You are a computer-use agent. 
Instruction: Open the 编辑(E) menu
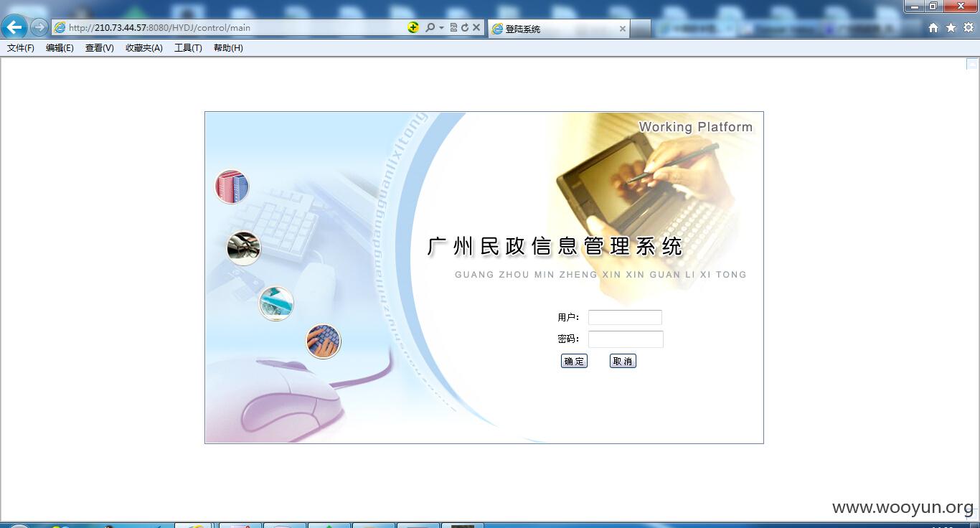[60, 48]
